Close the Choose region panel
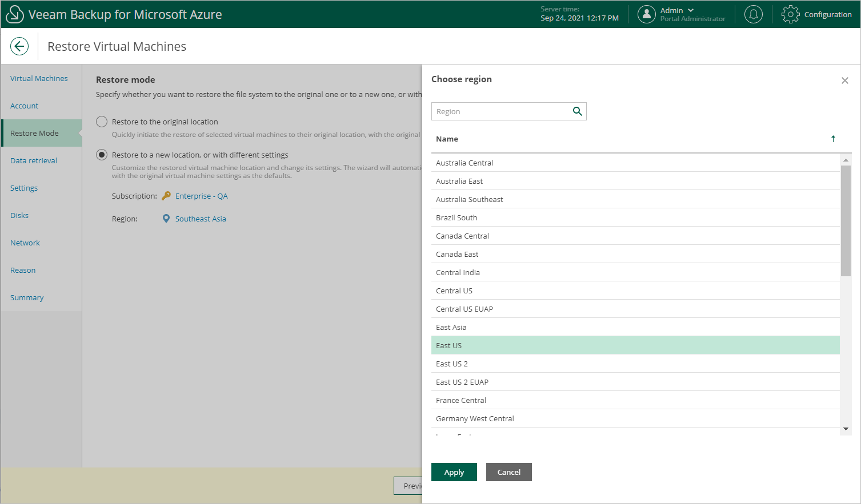This screenshot has height=504, width=861. click(x=845, y=80)
